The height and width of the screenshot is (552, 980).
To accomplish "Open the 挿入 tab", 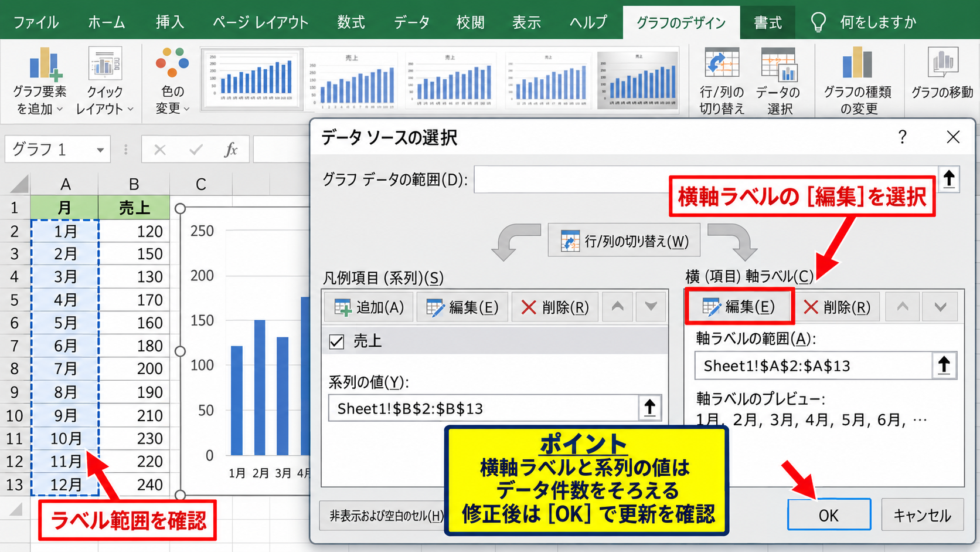I will (170, 22).
